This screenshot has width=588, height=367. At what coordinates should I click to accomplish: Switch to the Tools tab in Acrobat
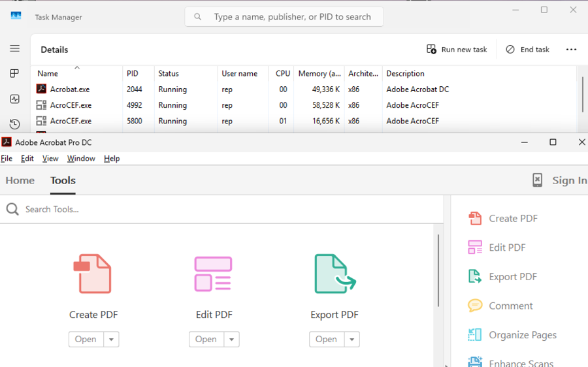[x=63, y=180]
